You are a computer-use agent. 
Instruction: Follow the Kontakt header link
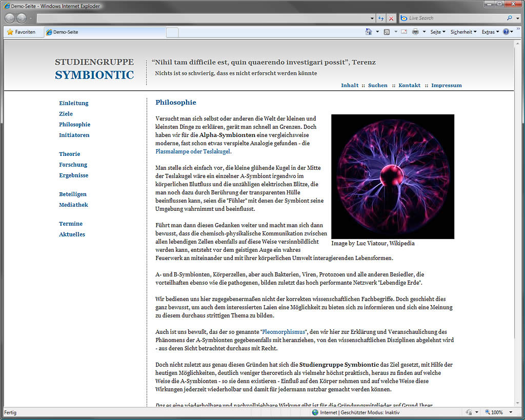410,86
